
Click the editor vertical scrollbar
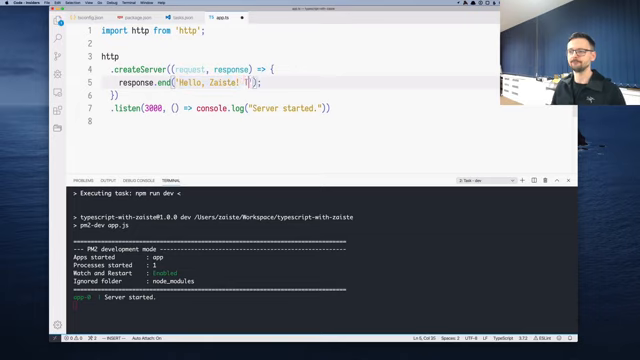click(575, 111)
